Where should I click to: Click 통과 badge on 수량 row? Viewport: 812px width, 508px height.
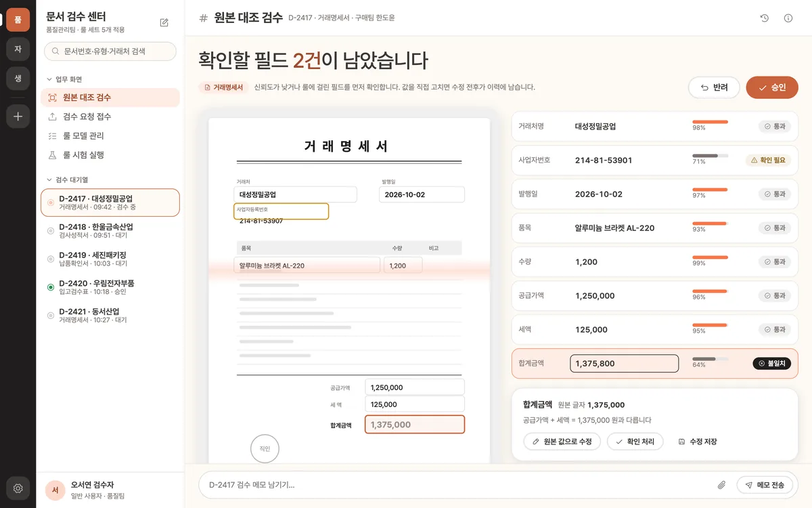pos(775,262)
